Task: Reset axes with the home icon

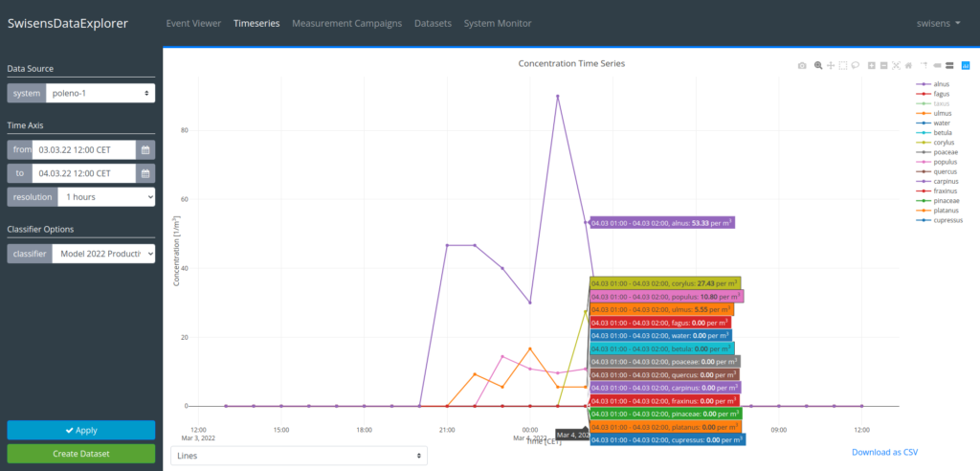Action: pyautogui.click(x=908, y=65)
